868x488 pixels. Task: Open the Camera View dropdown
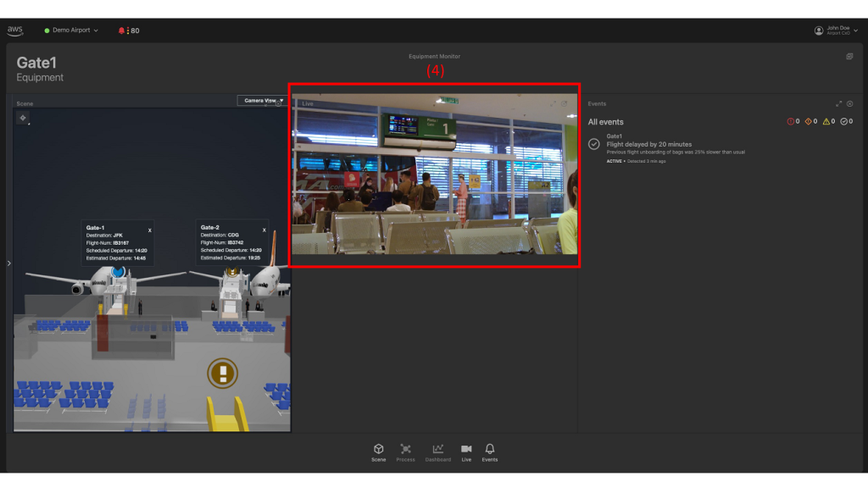[262, 100]
